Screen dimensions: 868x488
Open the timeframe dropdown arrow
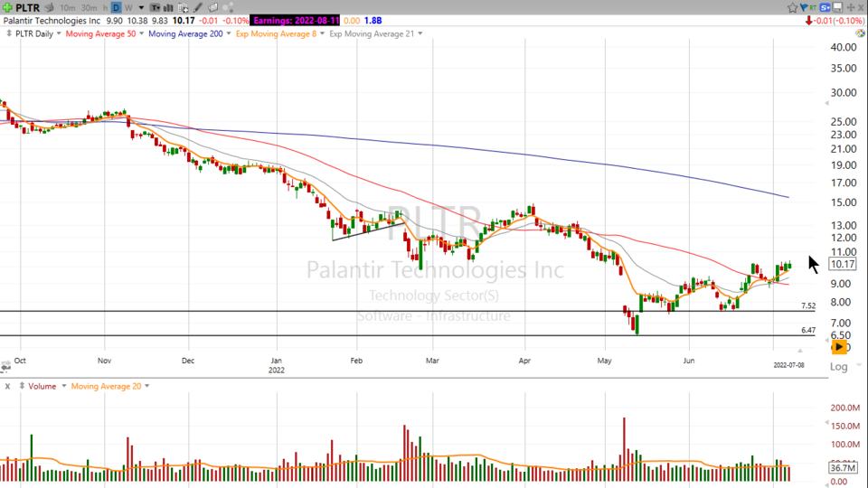point(141,8)
